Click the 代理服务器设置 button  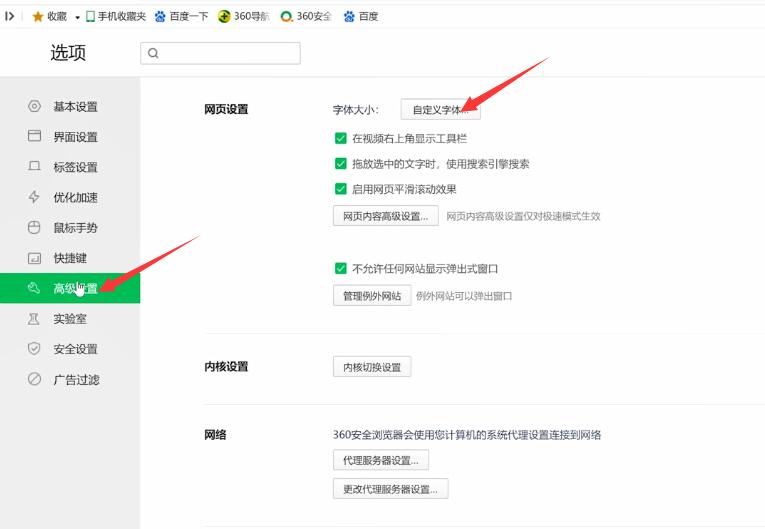(x=381, y=460)
